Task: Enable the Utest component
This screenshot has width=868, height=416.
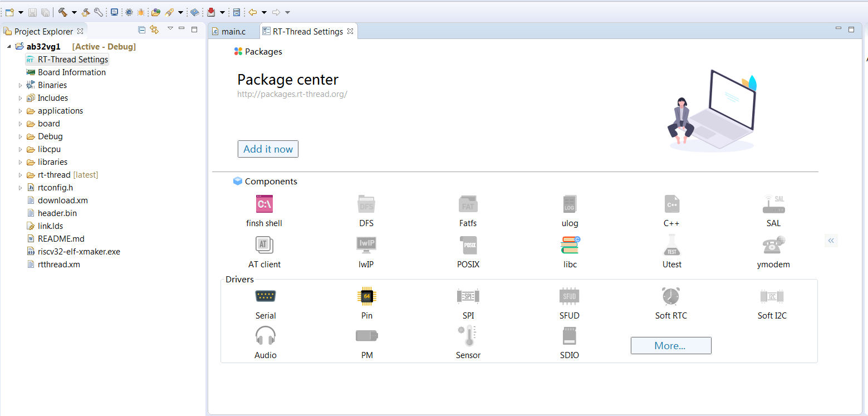Action: coord(672,245)
